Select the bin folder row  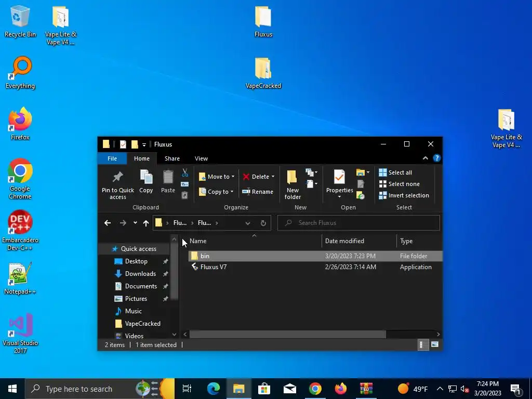[x=315, y=256]
